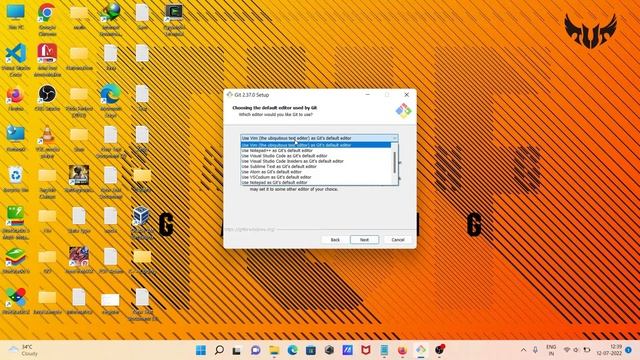Screen dimensions: 640x360
Task: Open Windows Start menu on taskbar
Action: (201, 350)
